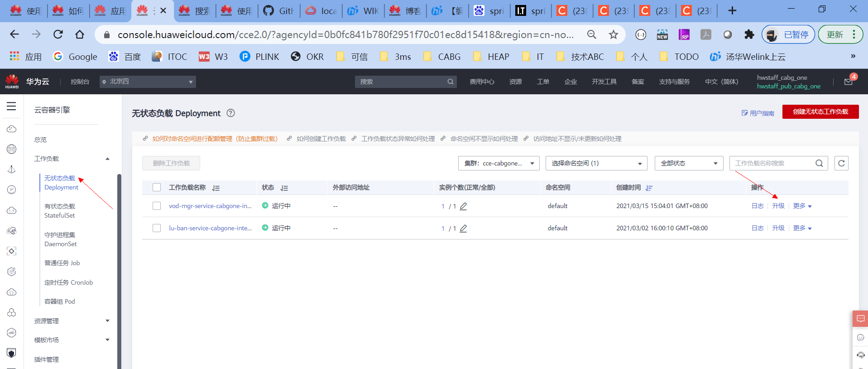The width and height of the screenshot is (868, 369).
Task: Click 创建无状态工作负载 button
Action: [820, 112]
